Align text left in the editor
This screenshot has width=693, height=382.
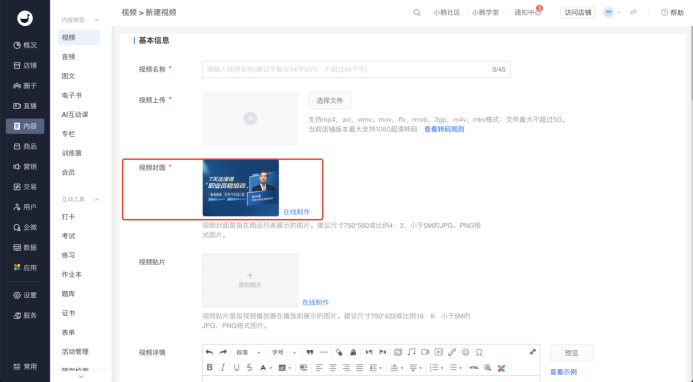coord(319,367)
